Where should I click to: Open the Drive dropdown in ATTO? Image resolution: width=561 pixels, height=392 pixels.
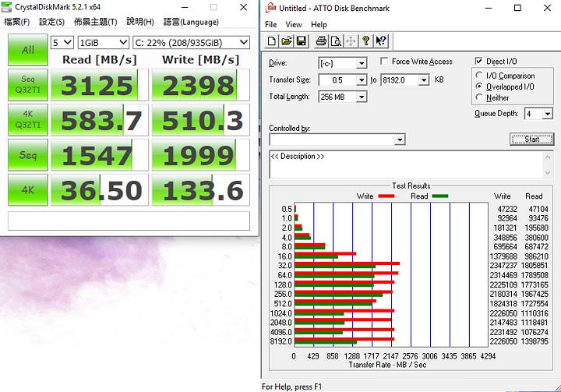(x=362, y=64)
